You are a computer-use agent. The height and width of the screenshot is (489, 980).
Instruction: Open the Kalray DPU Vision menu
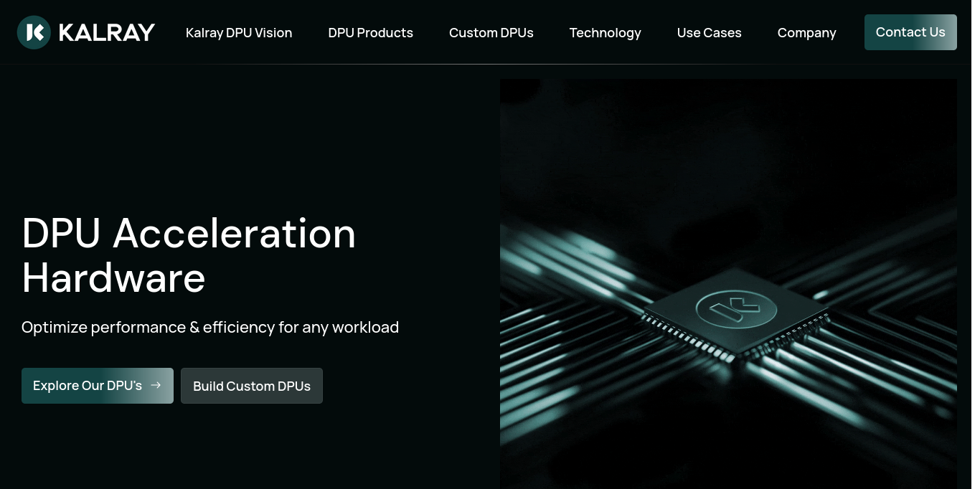[239, 32]
